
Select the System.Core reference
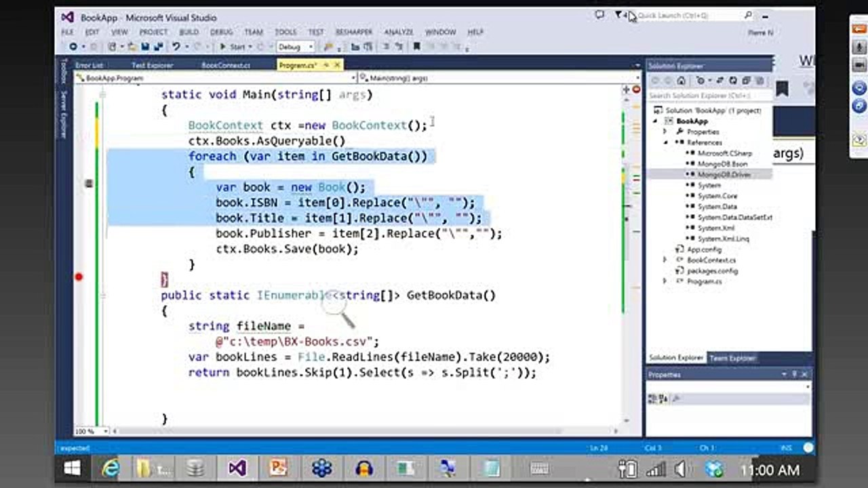click(717, 196)
